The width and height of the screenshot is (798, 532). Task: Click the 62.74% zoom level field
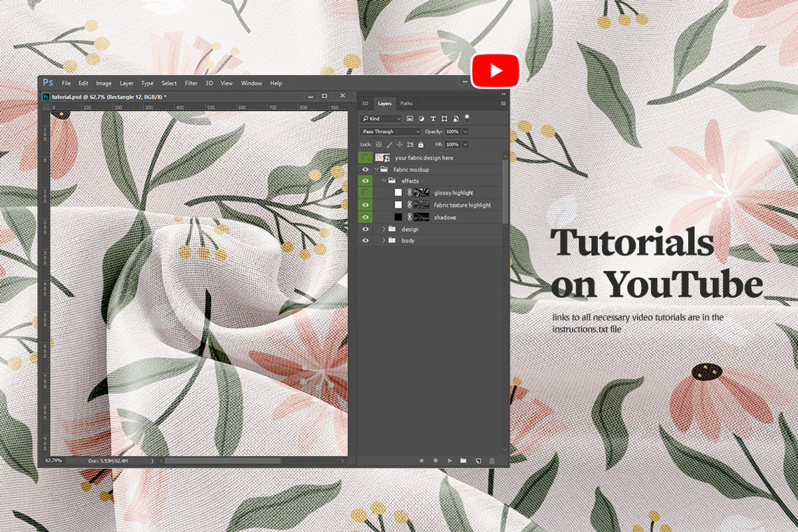point(54,460)
